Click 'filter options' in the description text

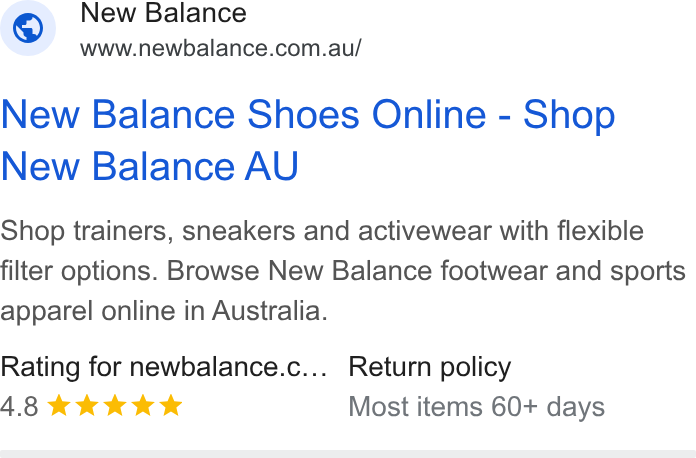(79, 271)
